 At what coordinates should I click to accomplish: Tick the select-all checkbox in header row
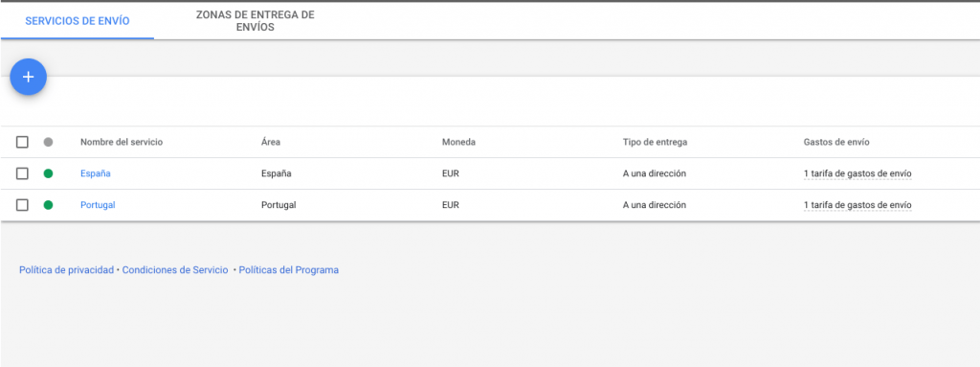tap(23, 142)
